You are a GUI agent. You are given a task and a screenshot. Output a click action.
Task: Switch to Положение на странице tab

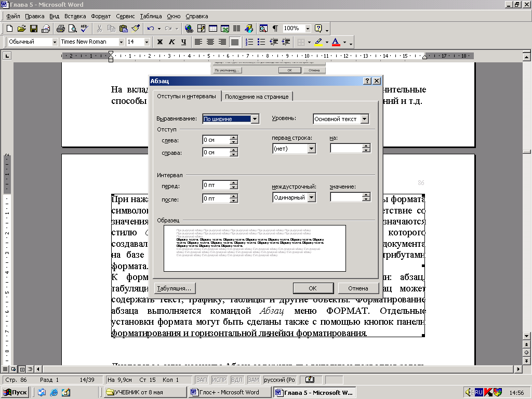pos(257,97)
